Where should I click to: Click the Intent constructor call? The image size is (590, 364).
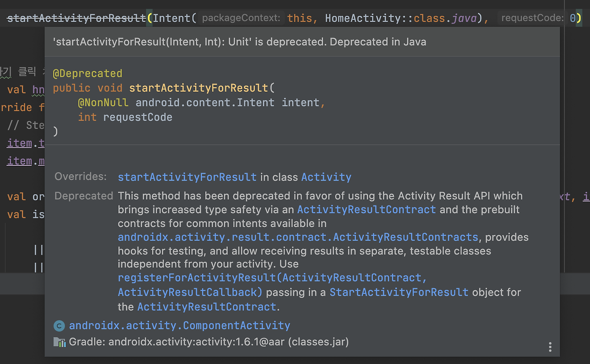[173, 18]
